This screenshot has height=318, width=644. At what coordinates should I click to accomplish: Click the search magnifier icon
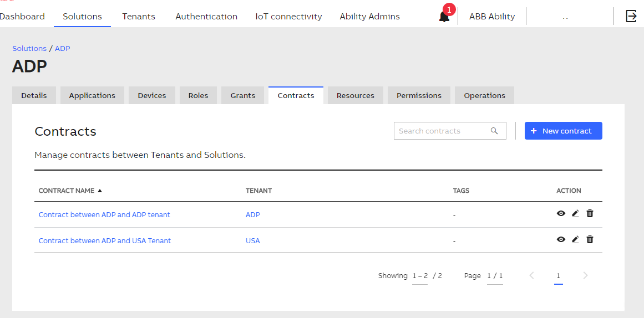(x=494, y=131)
